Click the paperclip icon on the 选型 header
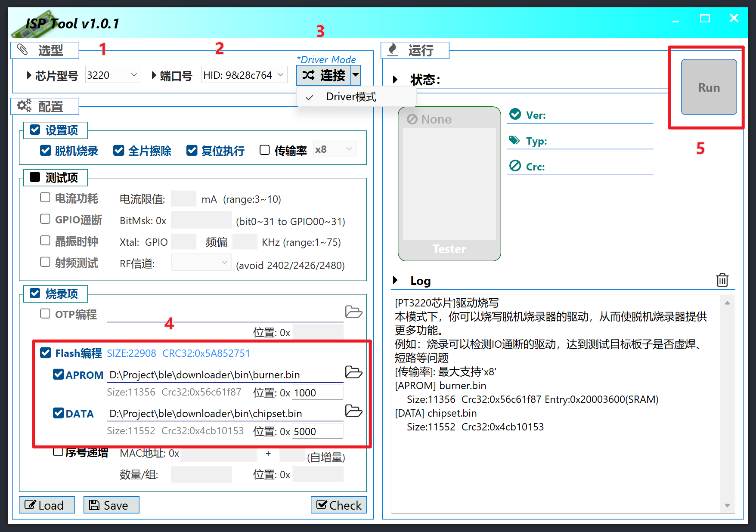The image size is (756, 532). 22,50
